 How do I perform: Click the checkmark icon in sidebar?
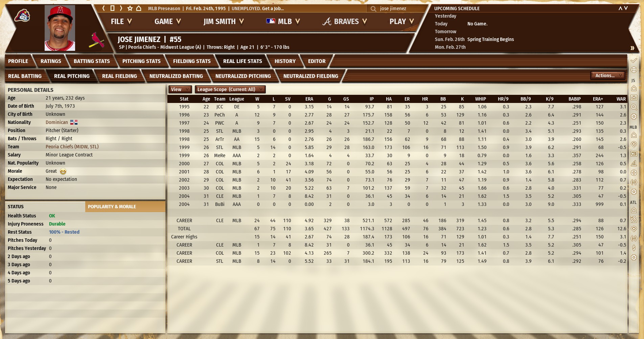tap(634, 61)
